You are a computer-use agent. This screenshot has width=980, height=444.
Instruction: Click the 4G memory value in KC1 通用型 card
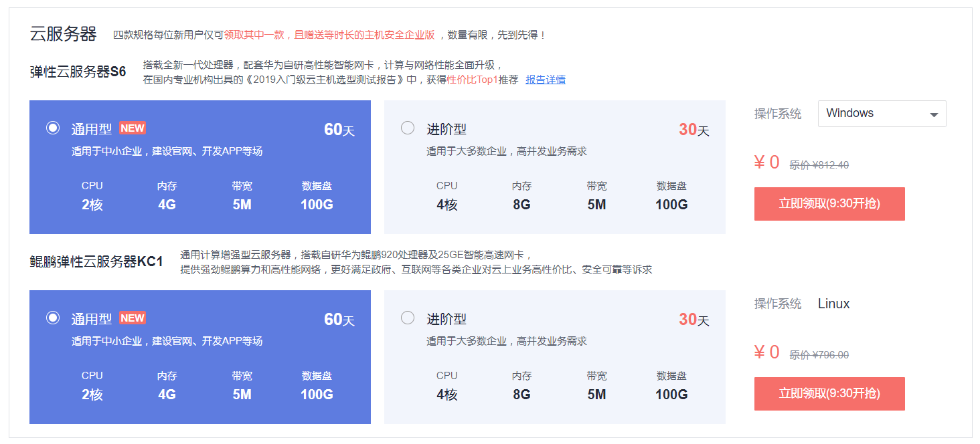click(x=167, y=395)
